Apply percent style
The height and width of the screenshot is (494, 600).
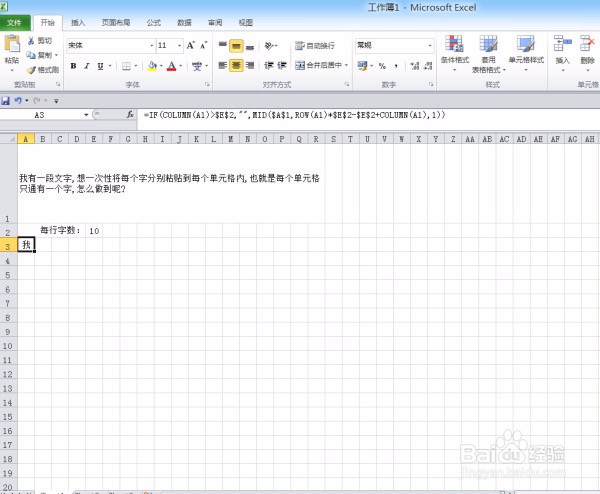[x=382, y=66]
